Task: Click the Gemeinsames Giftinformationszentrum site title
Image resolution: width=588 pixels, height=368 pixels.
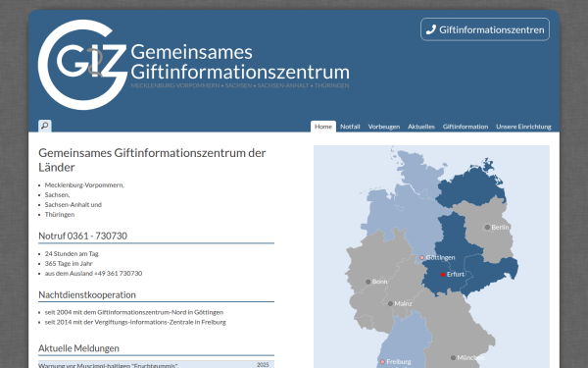Action: point(240,62)
